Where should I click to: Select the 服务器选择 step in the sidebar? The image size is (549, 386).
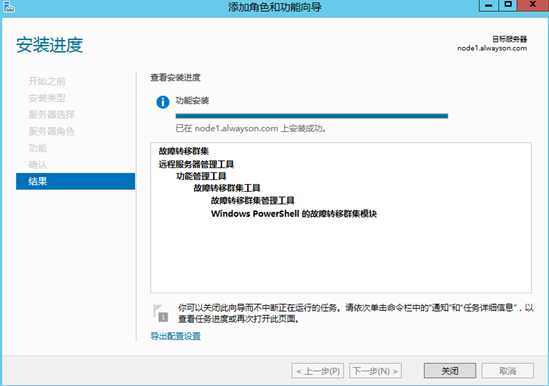pos(51,115)
